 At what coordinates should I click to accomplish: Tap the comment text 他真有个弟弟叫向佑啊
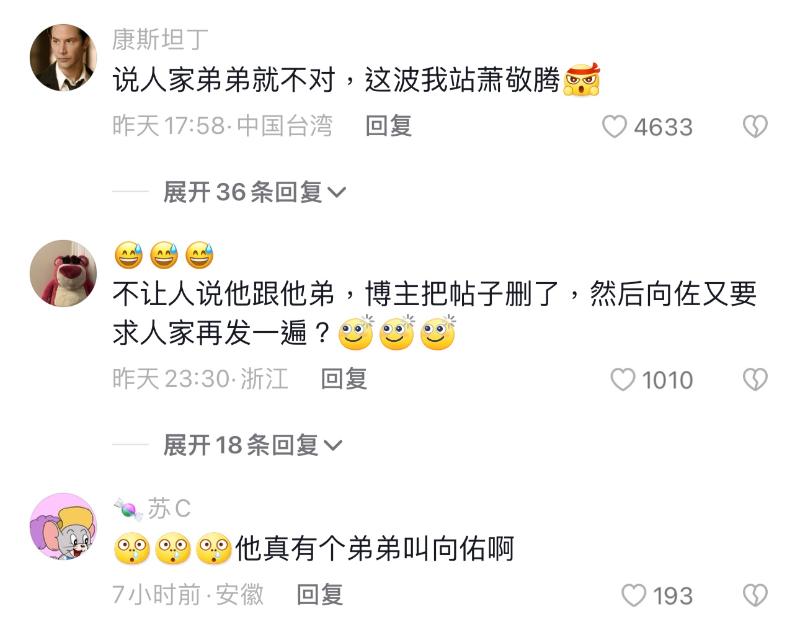(374, 549)
